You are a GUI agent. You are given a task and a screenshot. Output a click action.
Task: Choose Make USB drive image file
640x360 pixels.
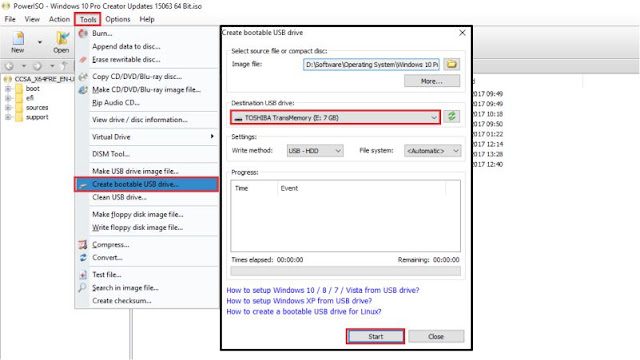[135, 171]
